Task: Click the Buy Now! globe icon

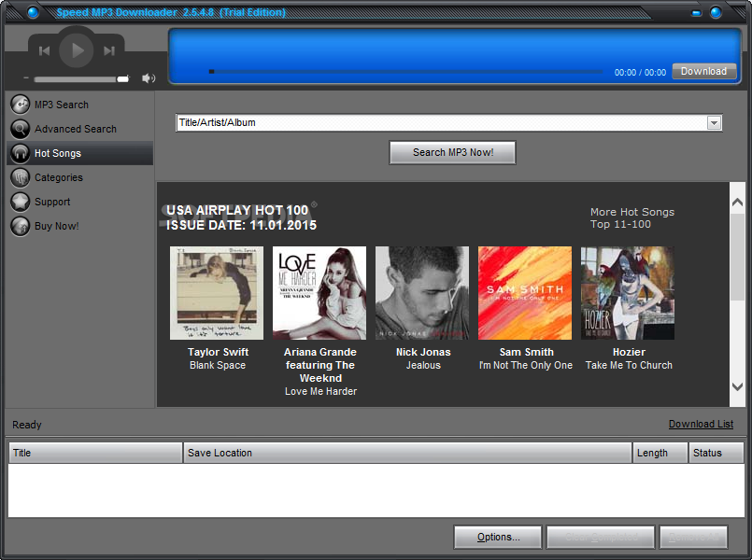Action: (21, 226)
